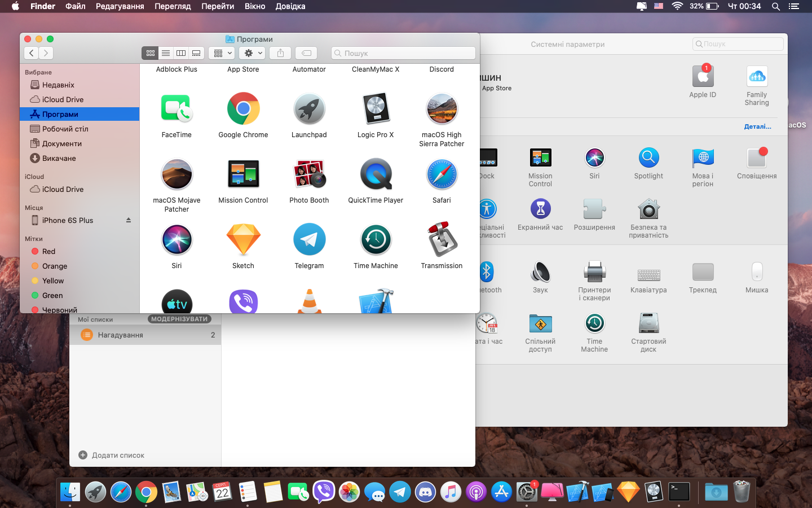812x508 pixels.
Task: Select Logic Pro X app icon
Action: [x=376, y=109]
